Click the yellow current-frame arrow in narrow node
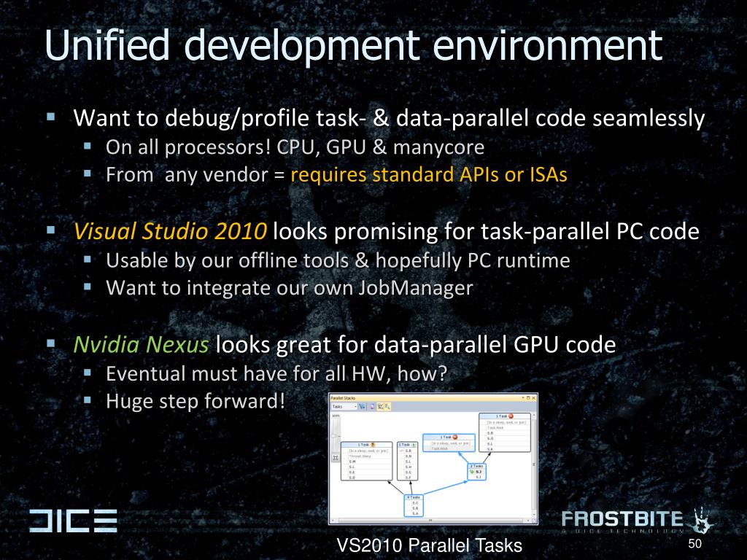The width and height of the screenshot is (747, 560). (x=401, y=451)
